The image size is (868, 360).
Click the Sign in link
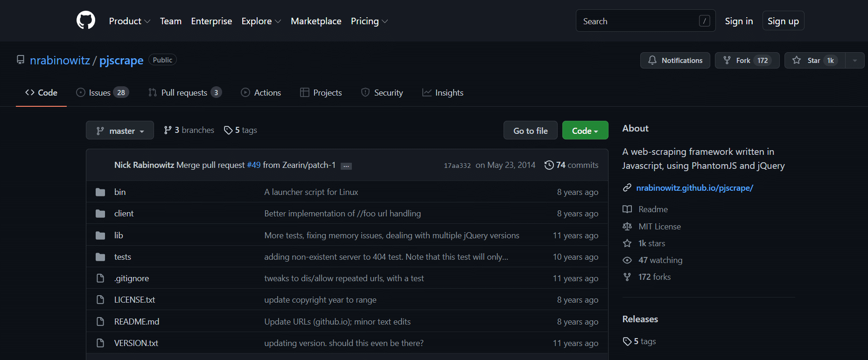point(739,21)
